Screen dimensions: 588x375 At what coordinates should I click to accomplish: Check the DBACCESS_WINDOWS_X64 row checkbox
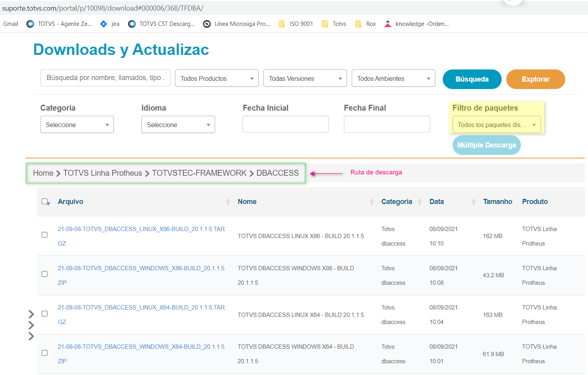coord(45,353)
